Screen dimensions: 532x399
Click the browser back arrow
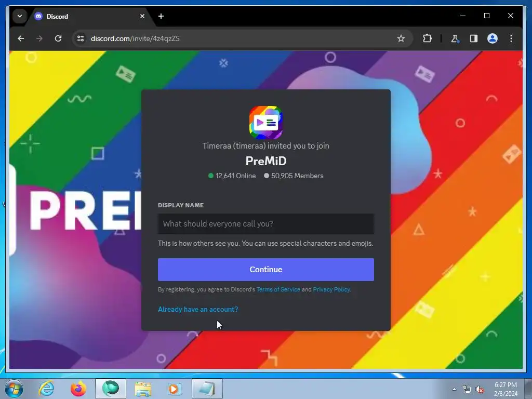click(x=21, y=38)
